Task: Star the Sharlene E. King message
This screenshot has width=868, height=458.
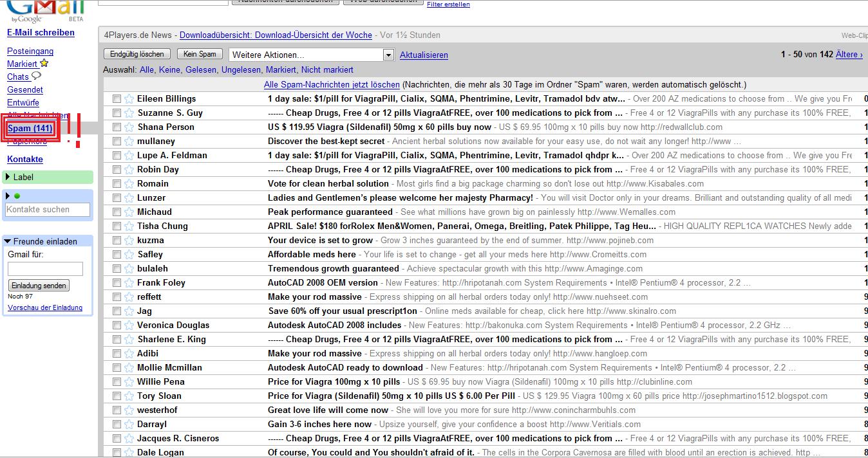Action: pyautogui.click(x=129, y=340)
